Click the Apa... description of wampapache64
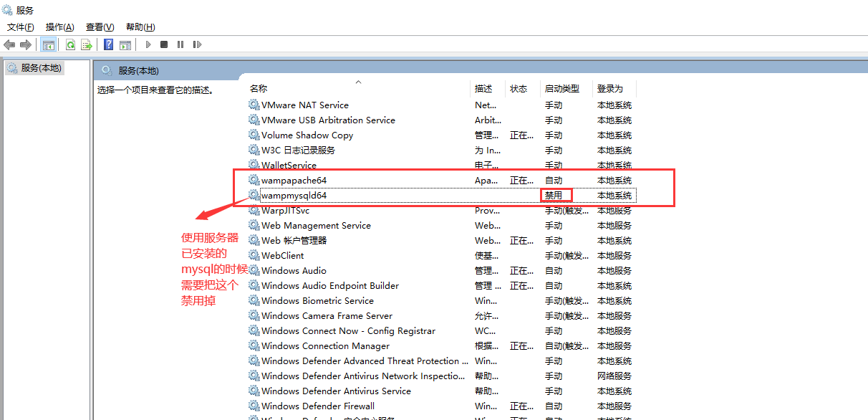868x420 pixels. 486,180
